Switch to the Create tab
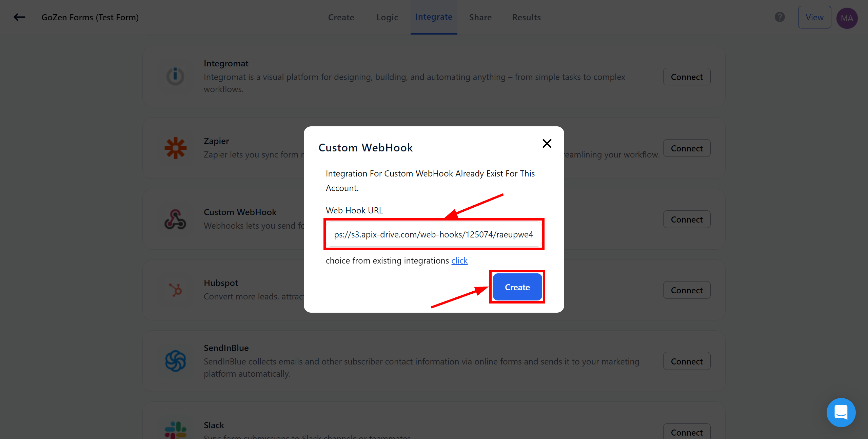The image size is (868, 439). (341, 17)
